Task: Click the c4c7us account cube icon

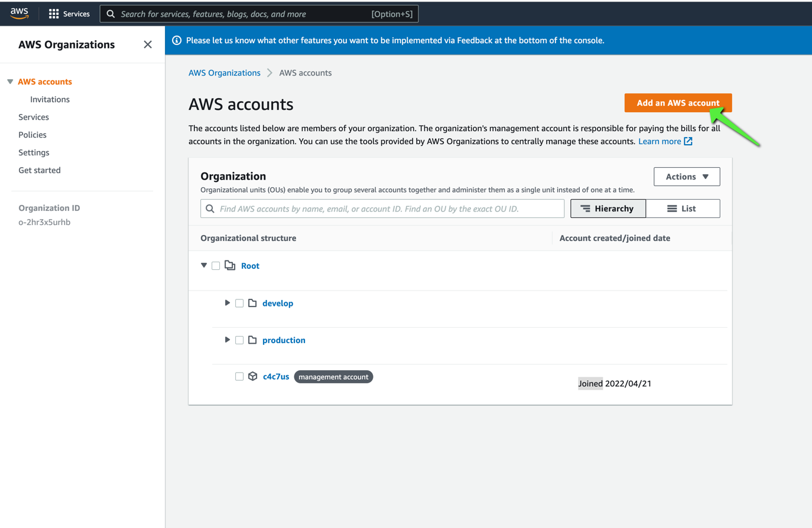Action: [253, 376]
